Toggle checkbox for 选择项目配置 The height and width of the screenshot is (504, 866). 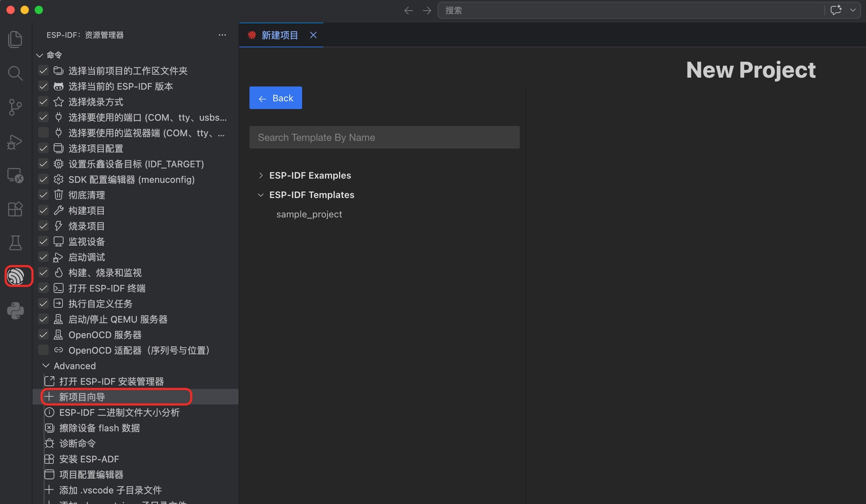(x=43, y=148)
